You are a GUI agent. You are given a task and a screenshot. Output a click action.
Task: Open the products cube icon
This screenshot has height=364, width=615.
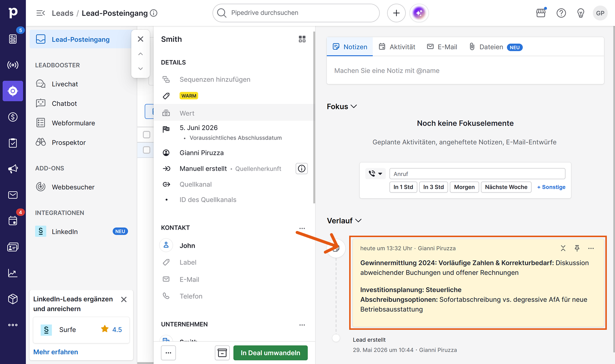(x=13, y=299)
